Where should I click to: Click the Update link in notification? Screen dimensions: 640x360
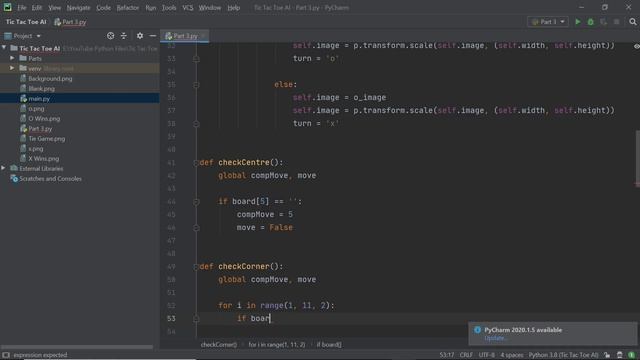495,338
